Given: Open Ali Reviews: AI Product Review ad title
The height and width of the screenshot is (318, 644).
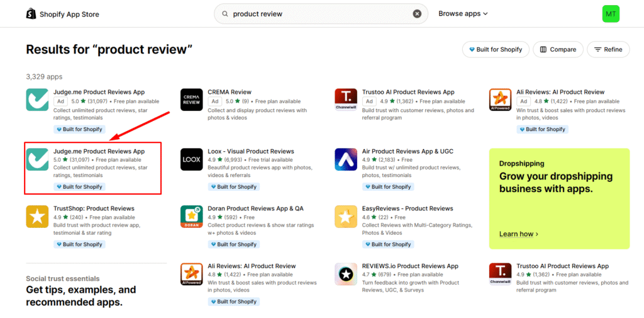Looking at the screenshot, I should pyautogui.click(x=560, y=92).
